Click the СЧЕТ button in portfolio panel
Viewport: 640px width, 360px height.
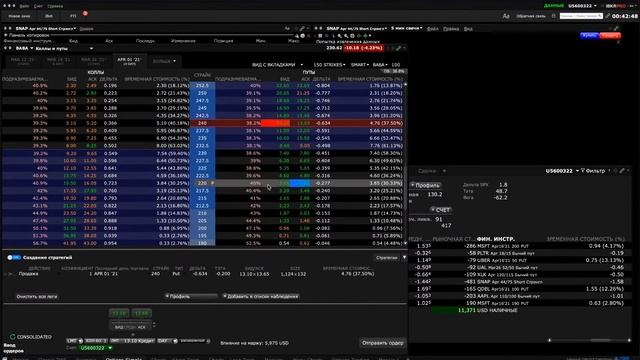441,210
